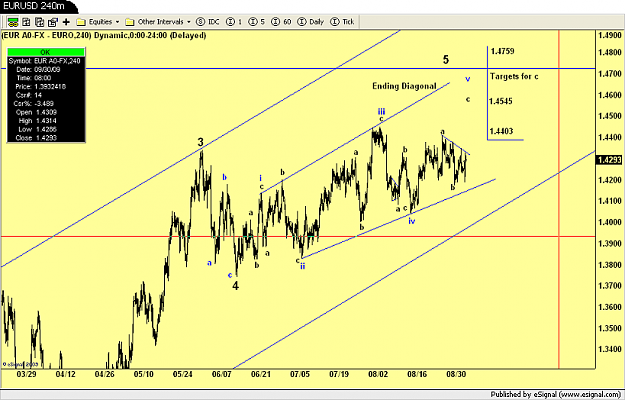
Task: Switch chart to Daily interval
Action: tap(311, 22)
